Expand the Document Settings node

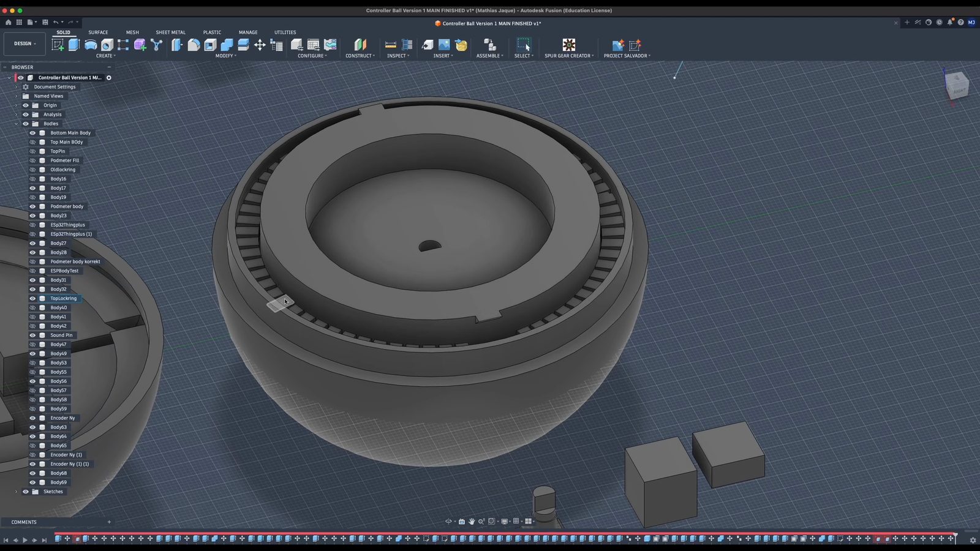coord(17,87)
